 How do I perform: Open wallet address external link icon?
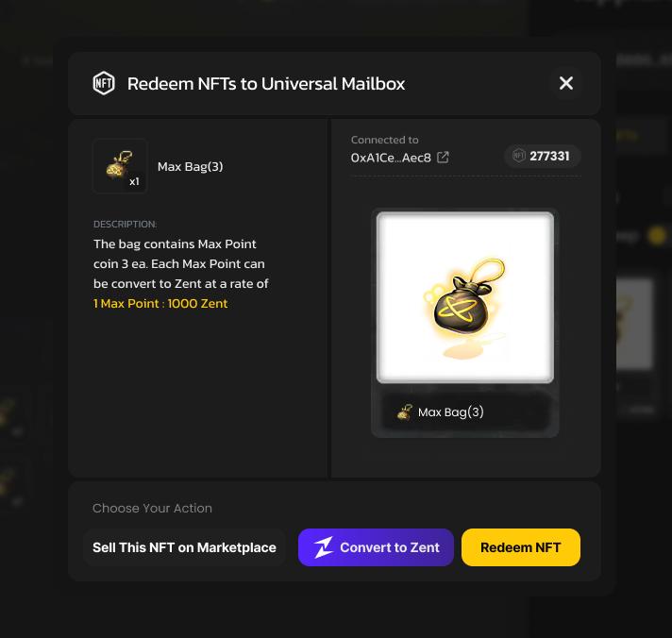[443, 158]
